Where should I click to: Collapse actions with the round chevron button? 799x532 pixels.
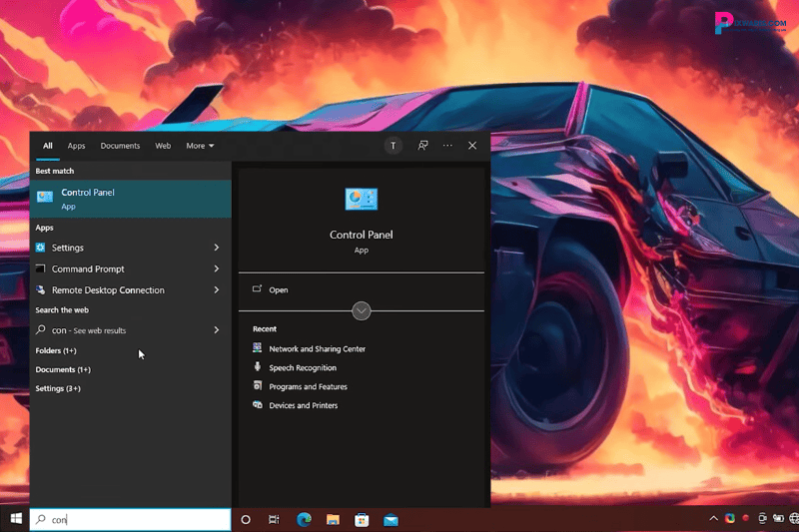[362, 311]
